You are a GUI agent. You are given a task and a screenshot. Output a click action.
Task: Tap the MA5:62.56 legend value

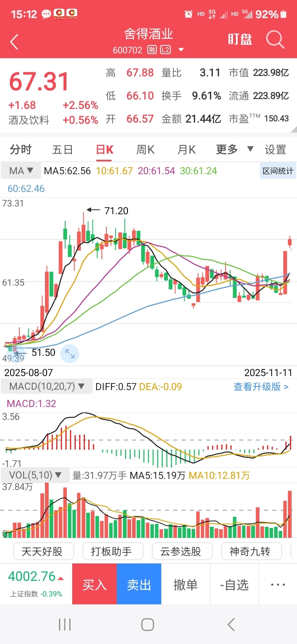click(x=67, y=171)
